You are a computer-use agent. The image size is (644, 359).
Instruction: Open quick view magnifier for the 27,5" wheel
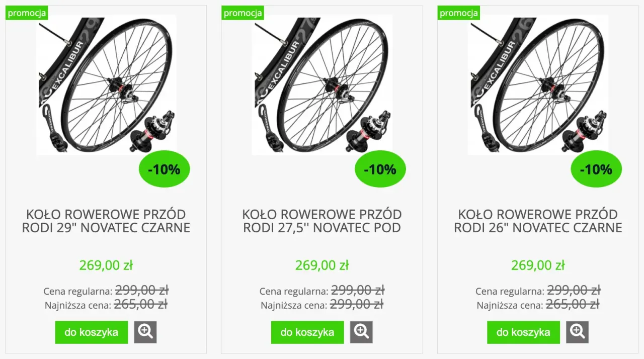coord(361,332)
